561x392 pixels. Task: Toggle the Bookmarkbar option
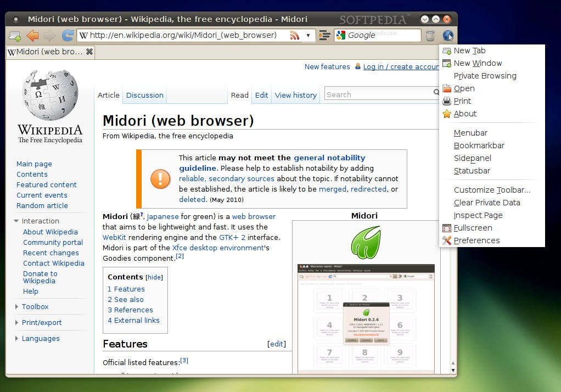pos(492,145)
